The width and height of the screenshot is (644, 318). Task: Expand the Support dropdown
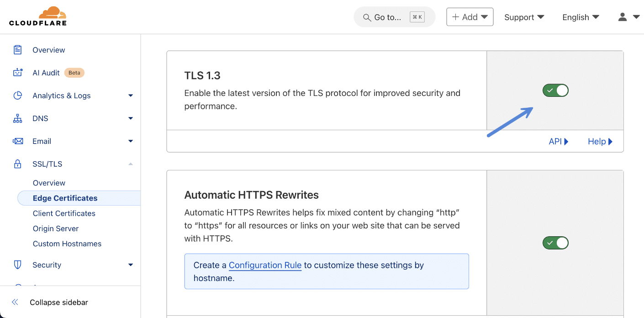524,17
